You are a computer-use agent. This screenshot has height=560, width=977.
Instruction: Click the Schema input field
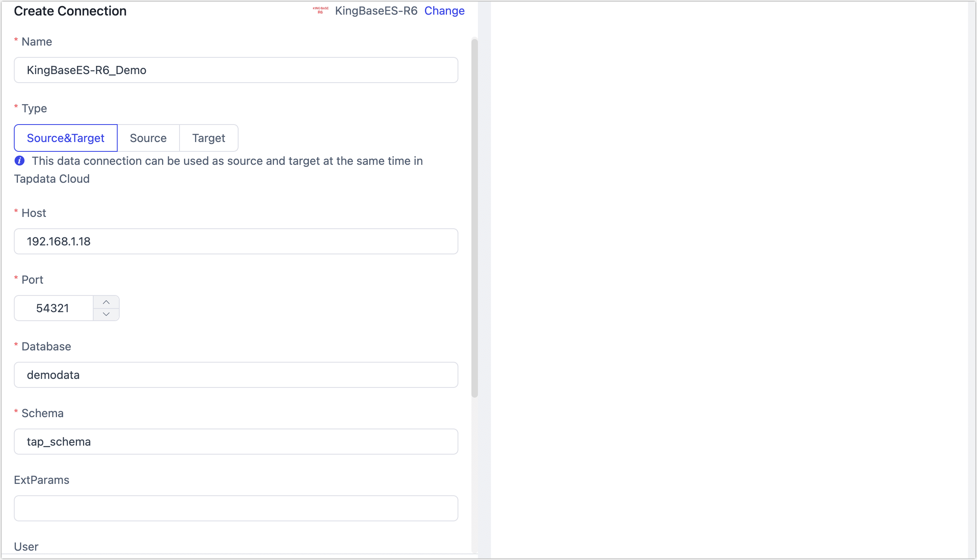pyautogui.click(x=236, y=441)
